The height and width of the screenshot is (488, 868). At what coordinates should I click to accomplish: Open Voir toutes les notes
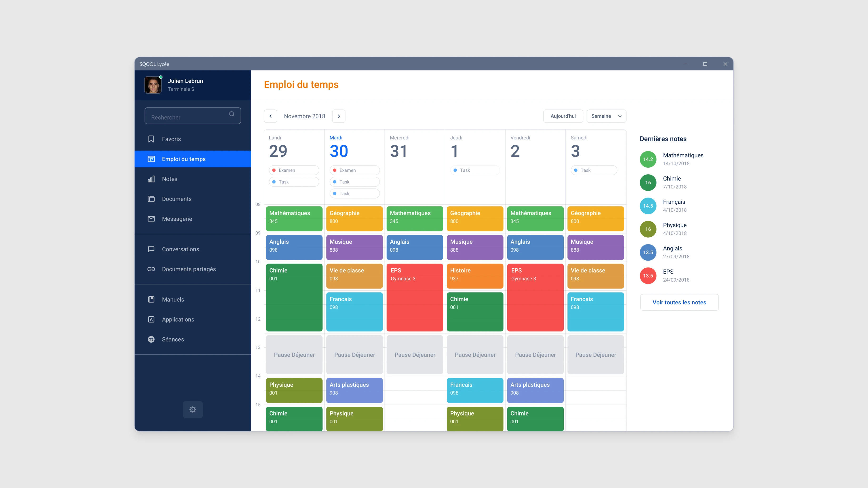[x=679, y=302]
